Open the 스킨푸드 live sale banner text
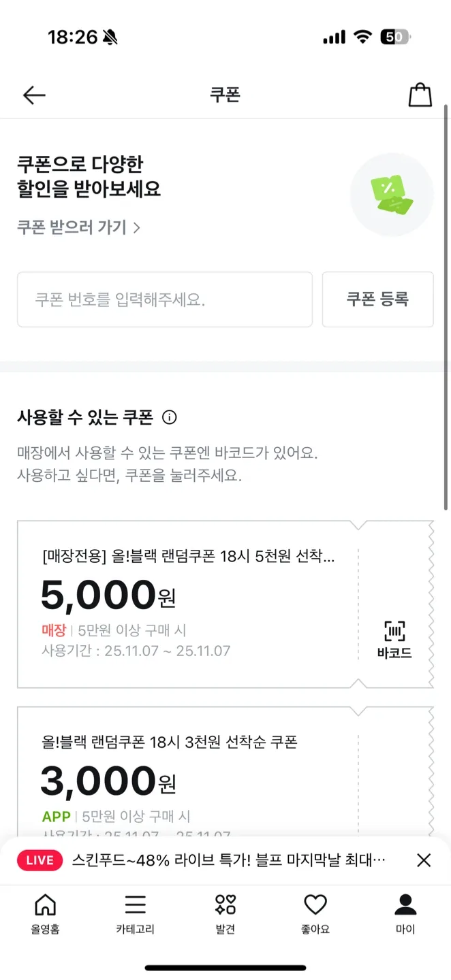 coord(229,860)
